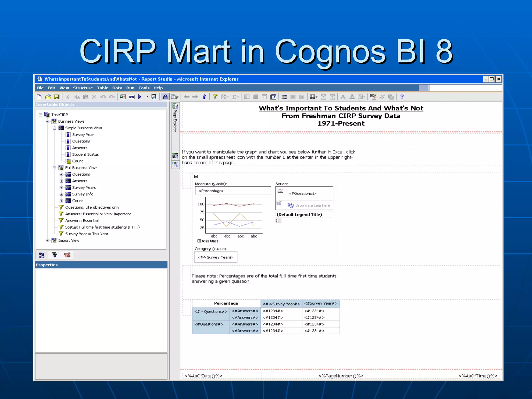Select filter Questions: Life objectives only
This screenshot has width=532, height=399.
tap(92, 207)
